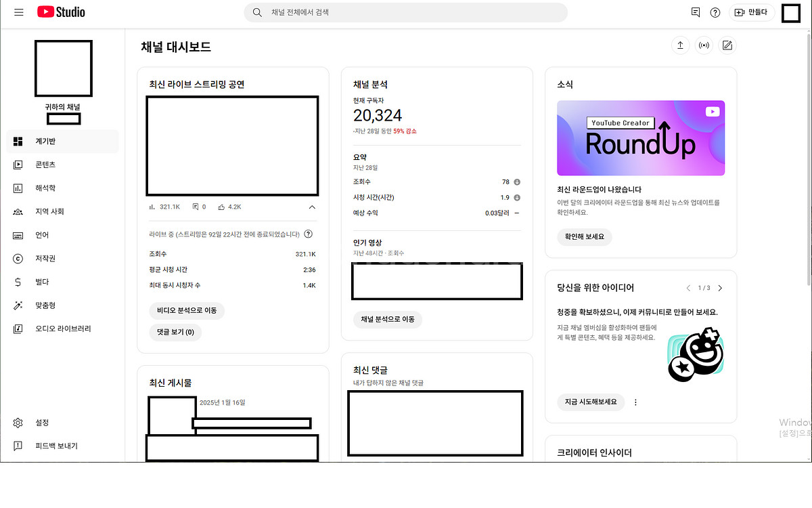
Task: Click the help icon beside the stream ended note
Action: (x=309, y=234)
